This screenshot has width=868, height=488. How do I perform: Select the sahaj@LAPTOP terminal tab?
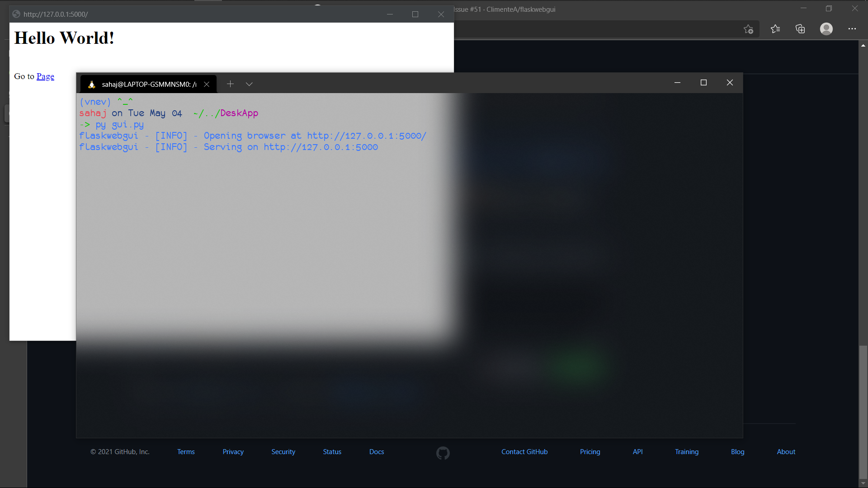click(x=148, y=84)
